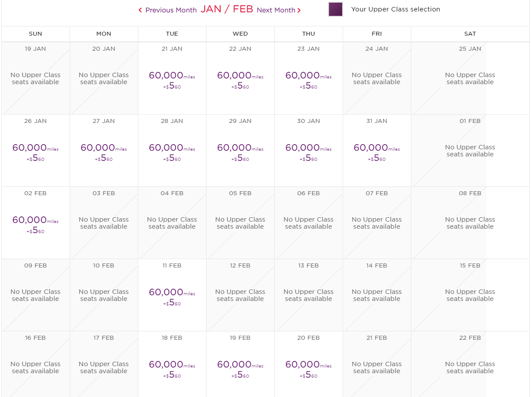Select 22 Jan 60,000 miles fare
Image resolution: width=532 pixels, height=397 pixels.
(240, 79)
